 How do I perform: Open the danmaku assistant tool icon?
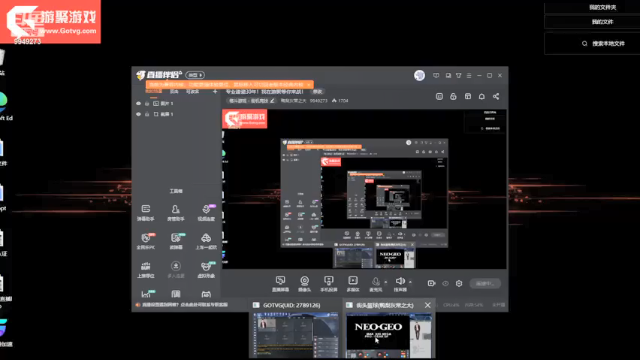[146, 212]
